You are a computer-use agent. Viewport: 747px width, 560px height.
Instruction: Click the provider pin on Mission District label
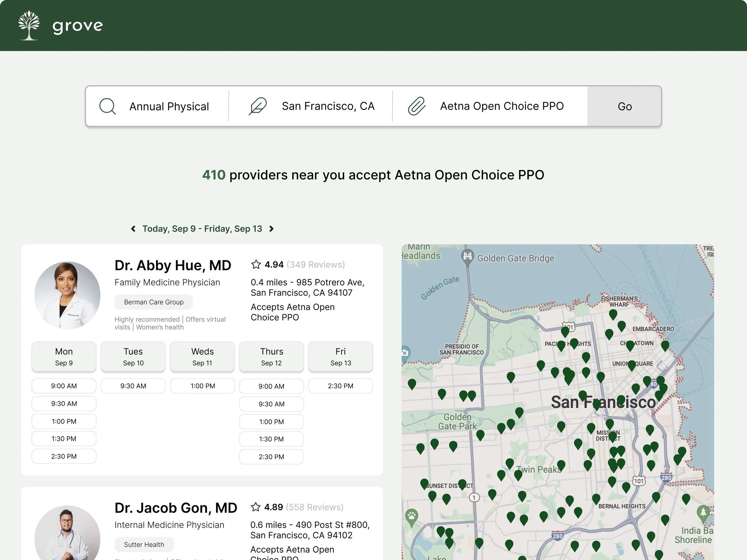point(613,437)
